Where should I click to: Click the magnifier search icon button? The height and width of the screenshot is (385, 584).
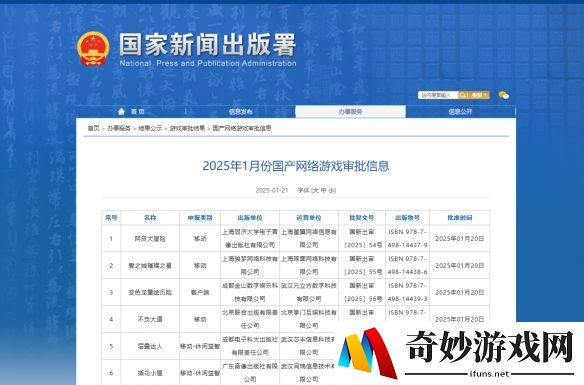click(463, 95)
